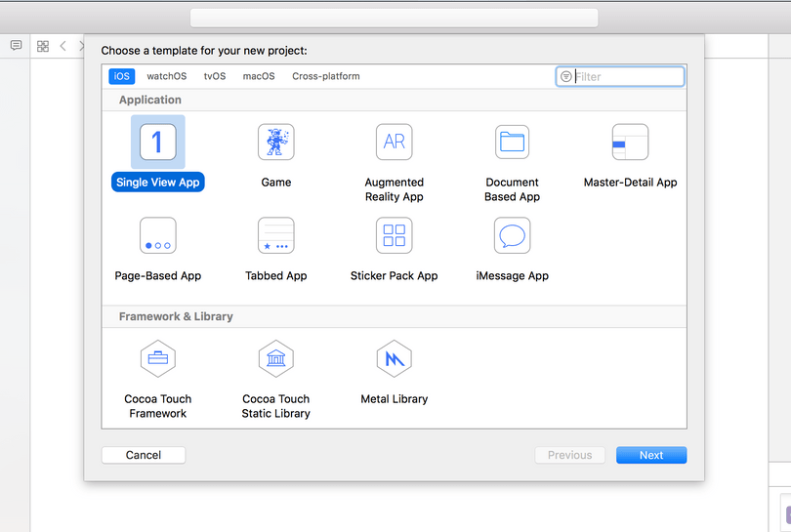Click the filter icon in the search field
Image resolution: width=791 pixels, height=532 pixels.
566,77
